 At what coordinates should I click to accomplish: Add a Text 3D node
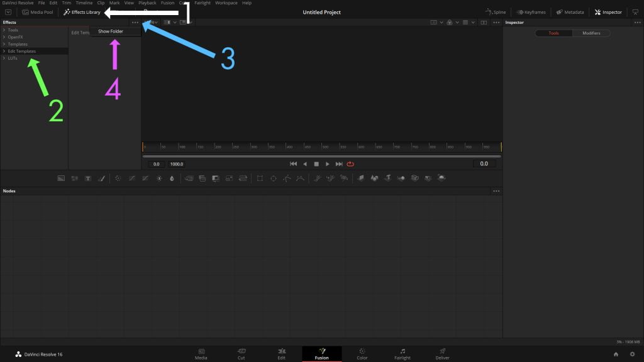coord(387,178)
